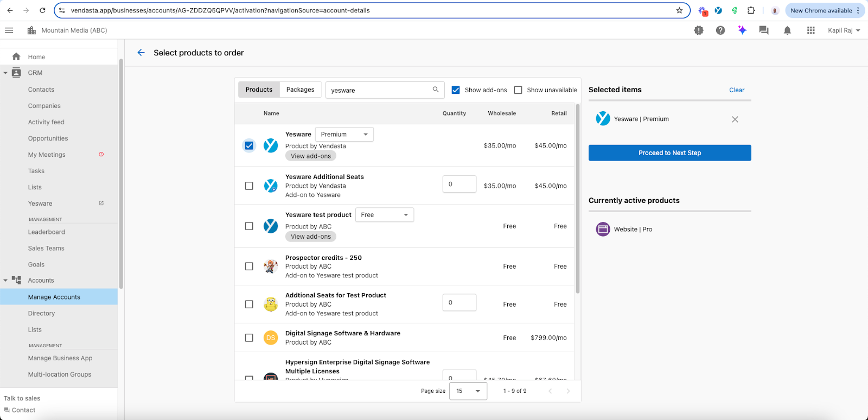Image resolution: width=868 pixels, height=420 pixels.
Task: Enable the Show unavailable checkbox
Action: (518, 90)
